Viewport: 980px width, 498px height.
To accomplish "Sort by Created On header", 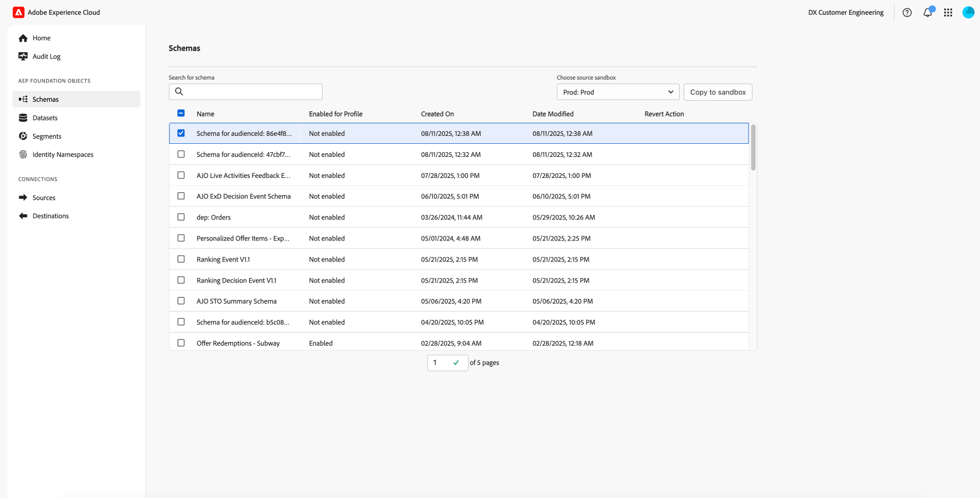I will [437, 114].
